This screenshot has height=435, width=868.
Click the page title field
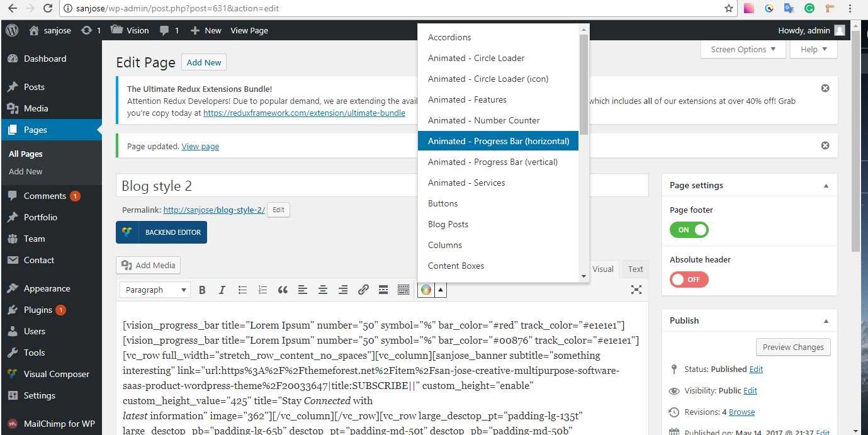tap(382, 186)
